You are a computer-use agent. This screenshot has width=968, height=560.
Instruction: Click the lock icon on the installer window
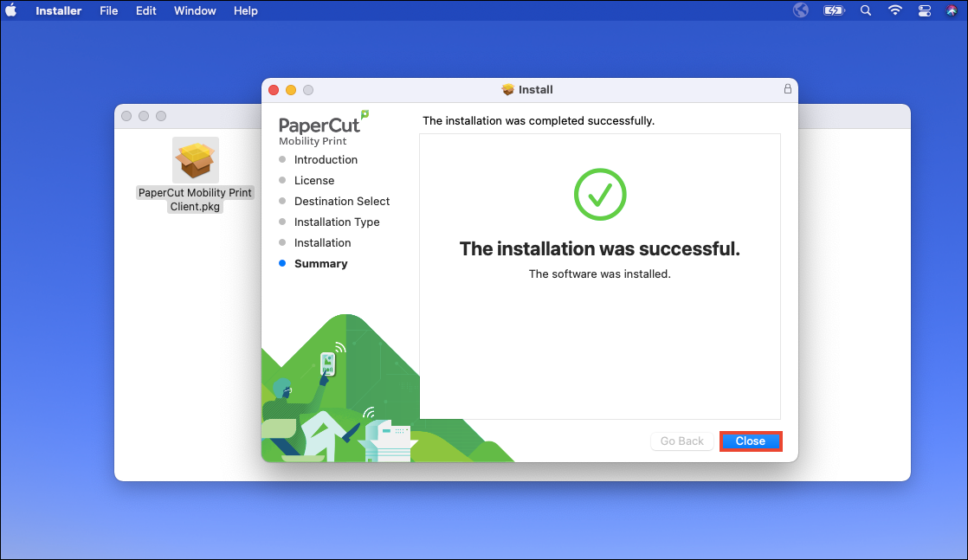pyautogui.click(x=787, y=88)
